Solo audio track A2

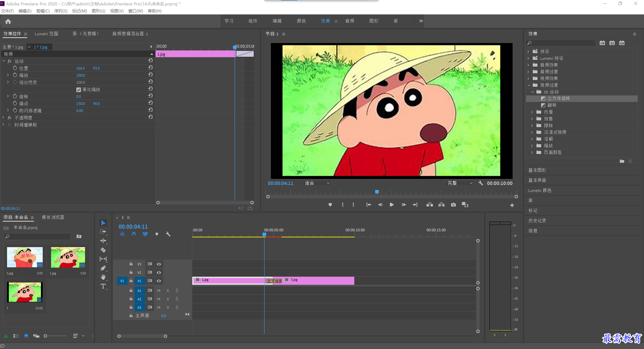[168, 299]
